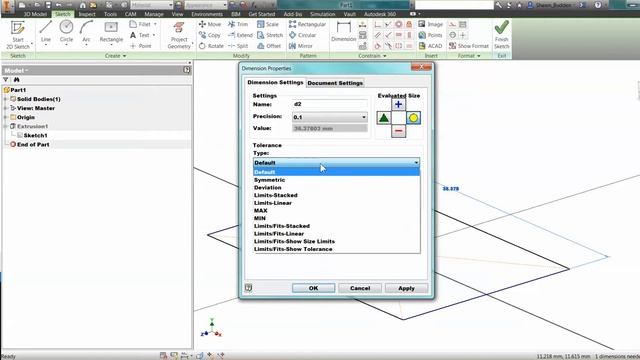
Task: Use the Mirror tool
Action: point(300,46)
